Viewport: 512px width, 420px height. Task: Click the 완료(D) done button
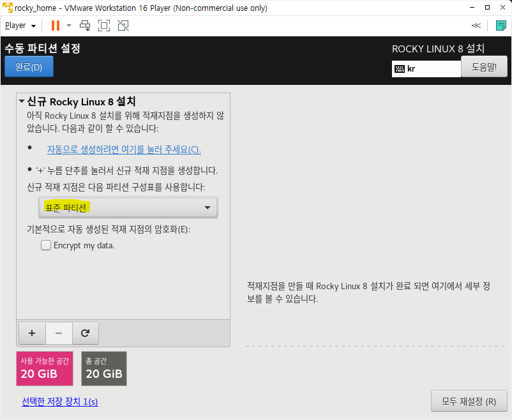pos(29,66)
